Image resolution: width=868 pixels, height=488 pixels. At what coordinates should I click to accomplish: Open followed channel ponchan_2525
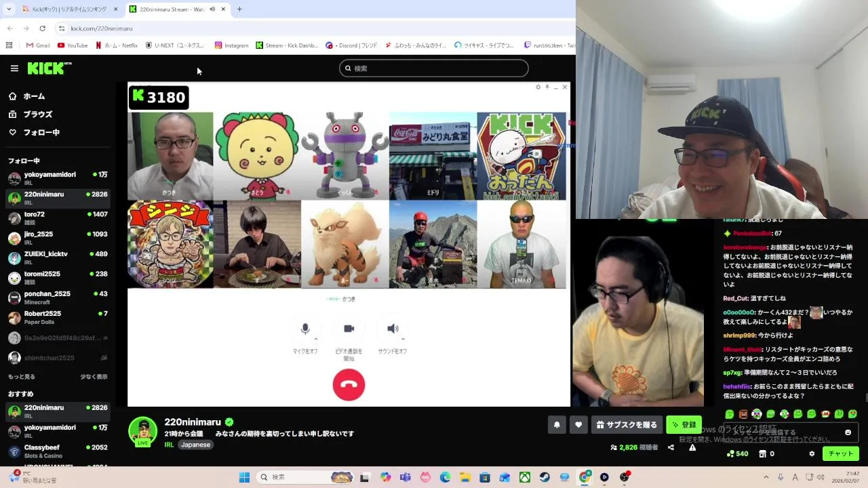58,298
